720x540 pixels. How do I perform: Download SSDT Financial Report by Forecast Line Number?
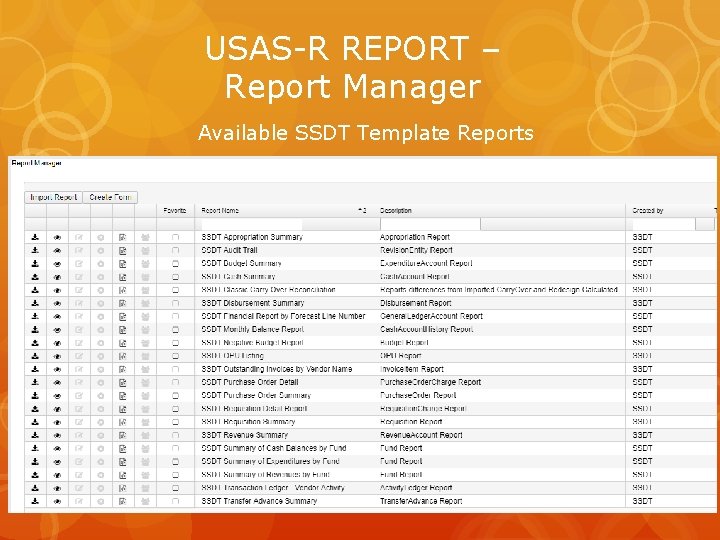(x=35, y=316)
